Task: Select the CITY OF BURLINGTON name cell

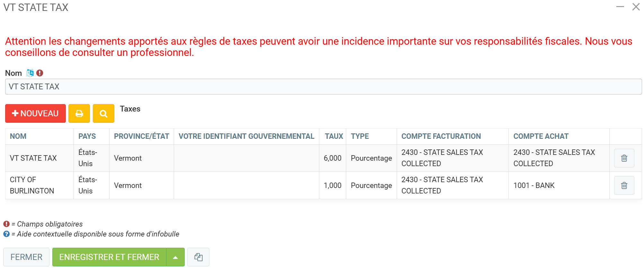Action: point(32,185)
